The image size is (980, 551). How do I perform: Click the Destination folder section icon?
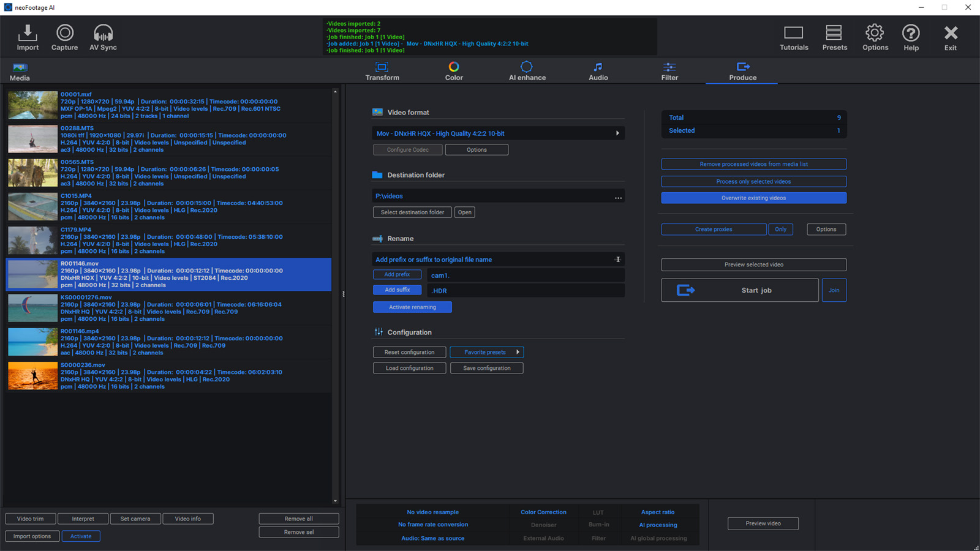click(x=377, y=174)
